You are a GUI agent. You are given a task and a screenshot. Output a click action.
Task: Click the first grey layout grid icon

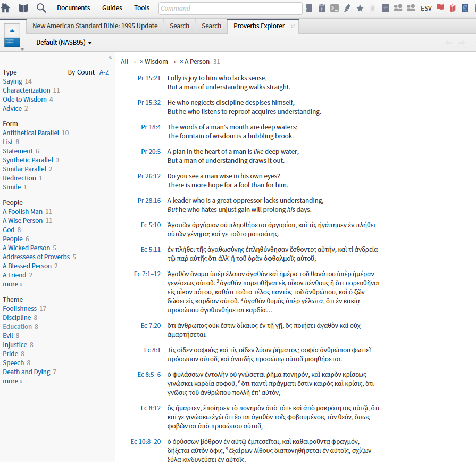point(398,8)
